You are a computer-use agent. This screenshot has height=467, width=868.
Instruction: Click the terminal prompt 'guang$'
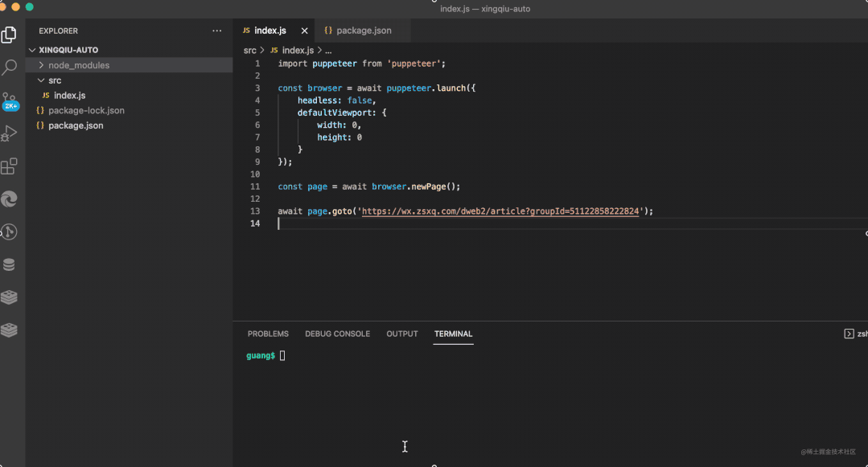click(x=261, y=356)
